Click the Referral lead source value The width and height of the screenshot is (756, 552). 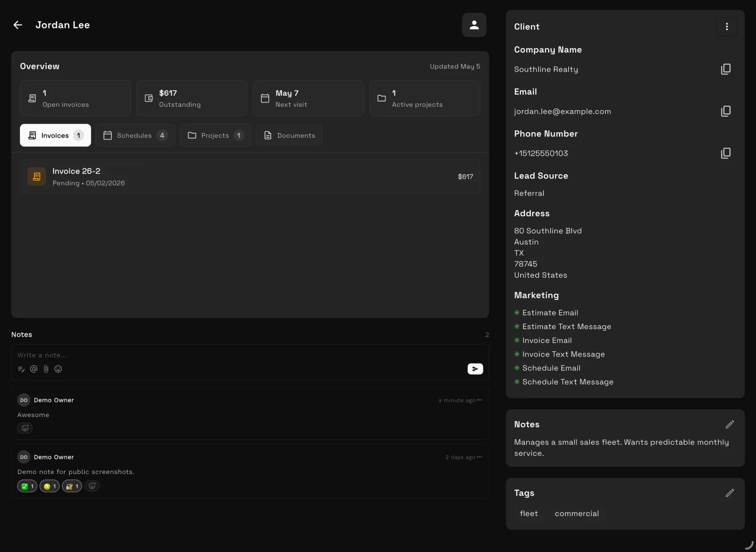pos(529,193)
